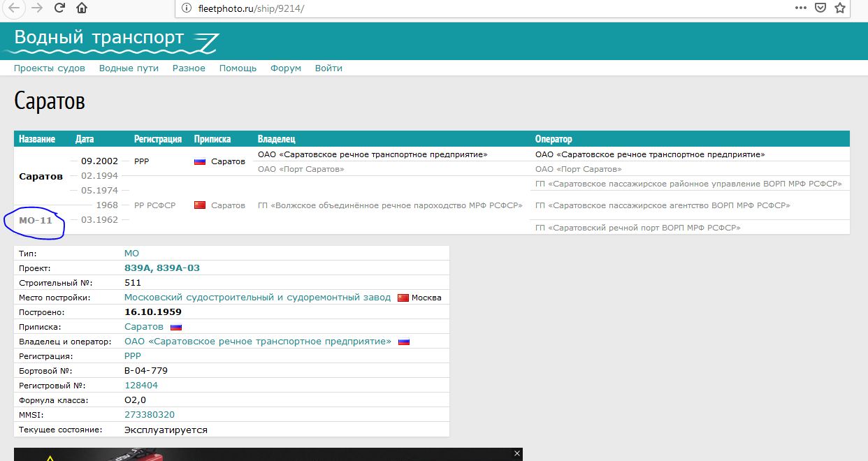Click build date 16.10.1959
868x461 pixels.
pos(153,312)
